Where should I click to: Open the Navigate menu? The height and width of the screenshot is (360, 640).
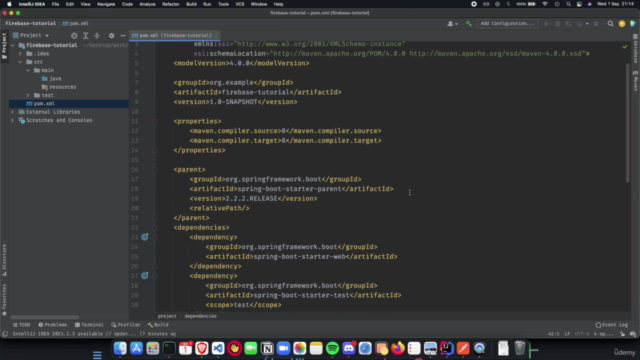pyautogui.click(x=106, y=4)
